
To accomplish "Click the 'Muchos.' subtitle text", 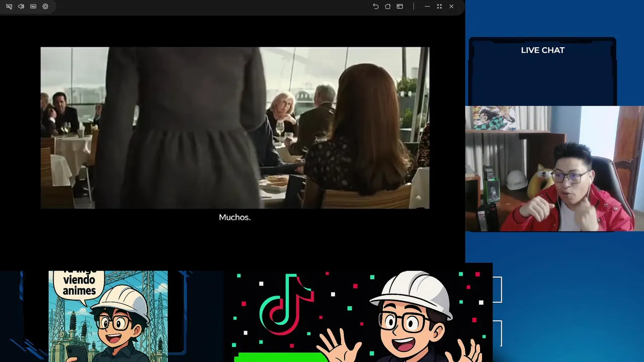I will click(x=234, y=217).
